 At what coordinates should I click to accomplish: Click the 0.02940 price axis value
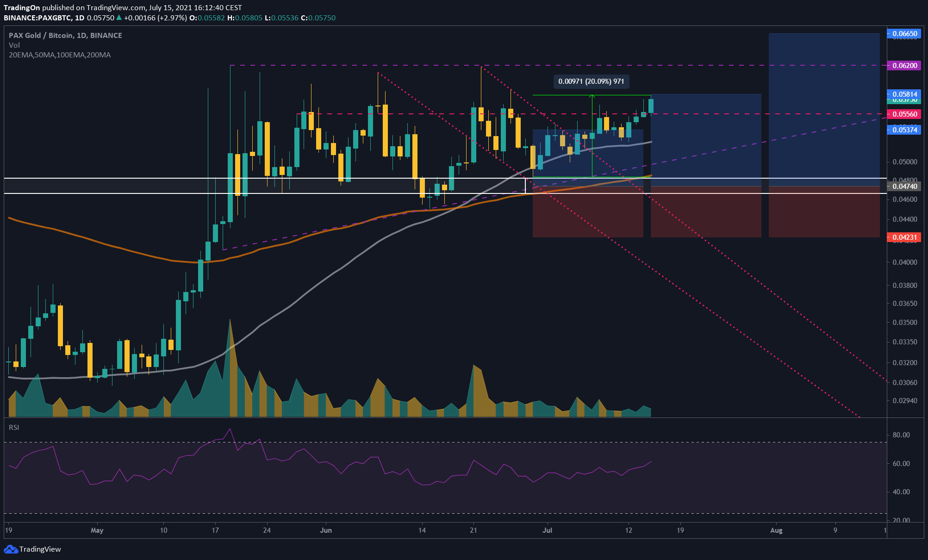point(905,401)
